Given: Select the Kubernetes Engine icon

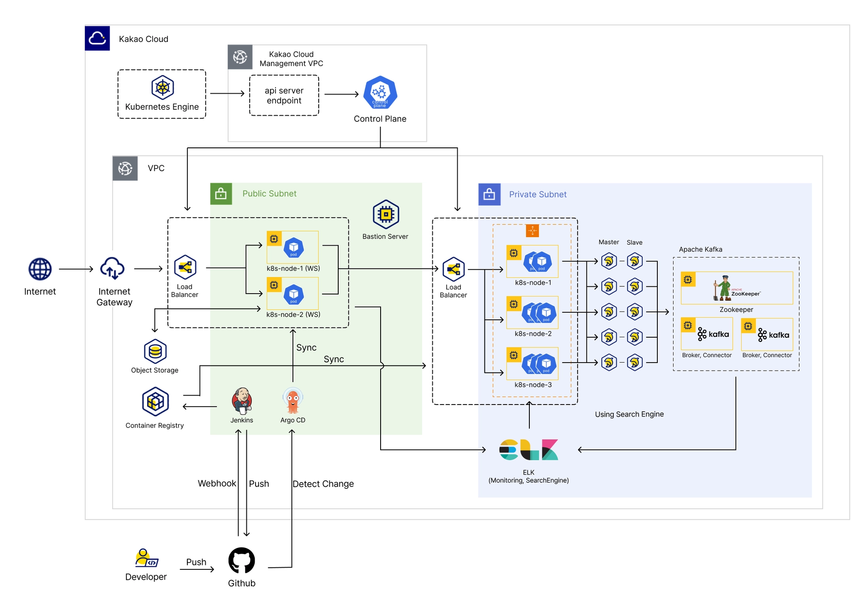Looking at the screenshot, I should [x=162, y=87].
